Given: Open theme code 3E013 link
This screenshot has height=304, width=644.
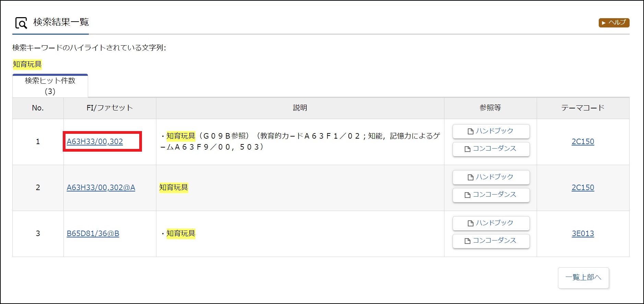Looking at the screenshot, I should pos(583,233).
